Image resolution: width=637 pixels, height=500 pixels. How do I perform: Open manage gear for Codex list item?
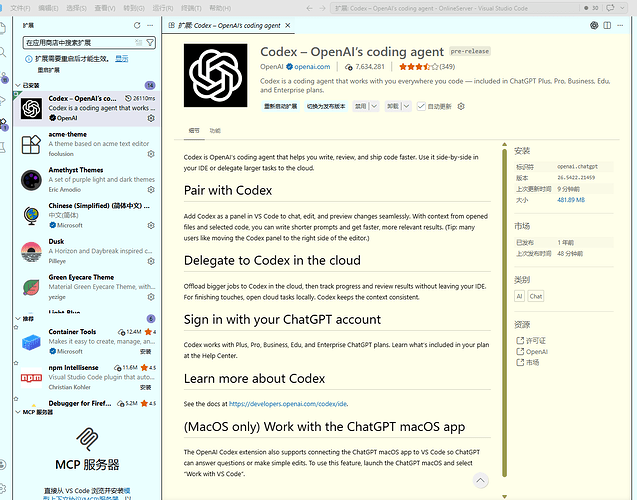pos(151,118)
